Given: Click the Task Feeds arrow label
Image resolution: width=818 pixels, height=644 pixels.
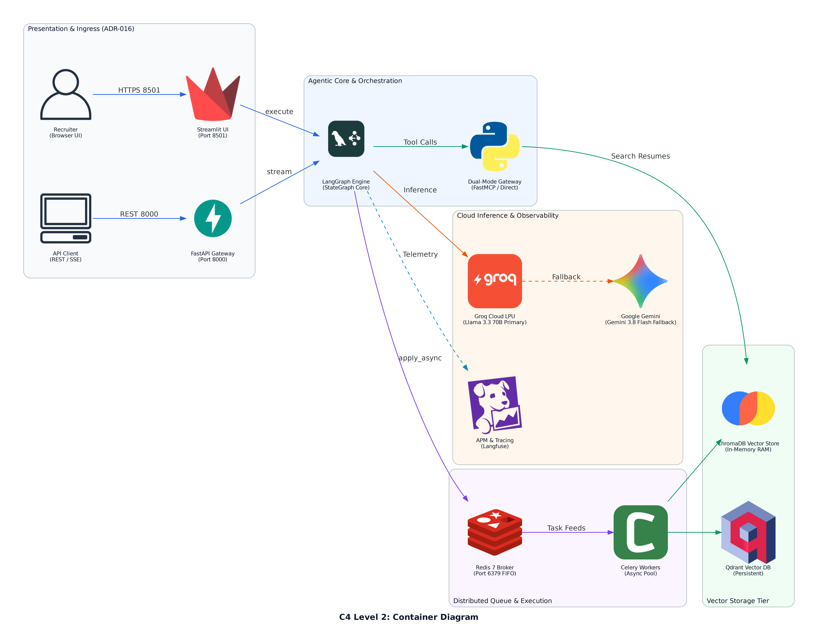Looking at the screenshot, I should click(x=566, y=528).
